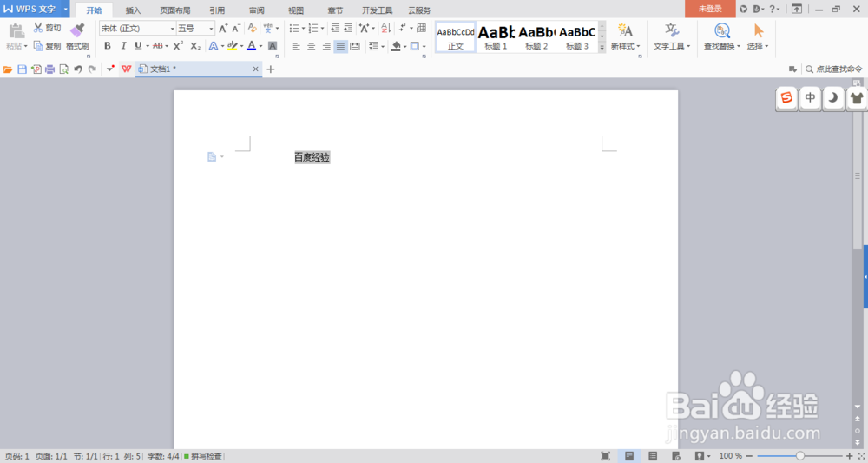Apply distributed alignment to paragraph

click(x=355, y=47)
